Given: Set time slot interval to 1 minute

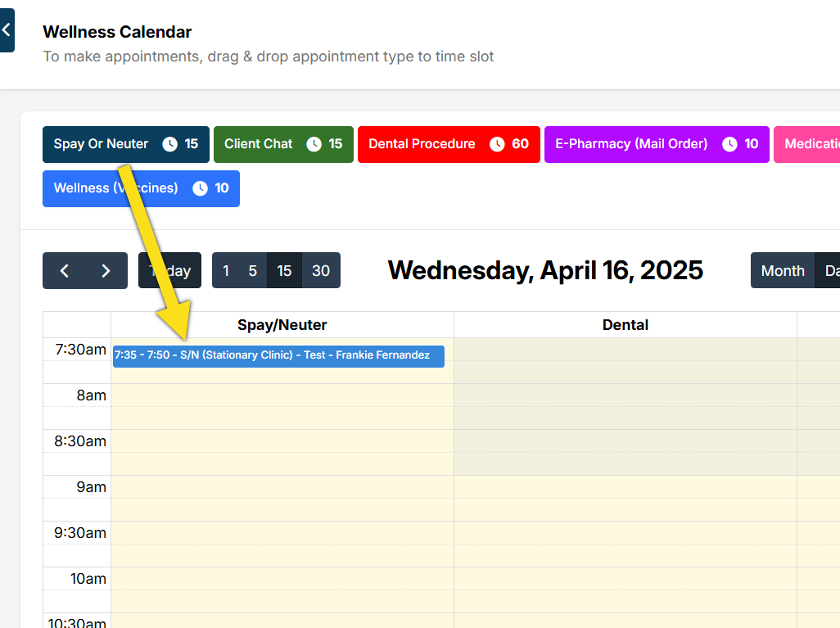Looking at the screenshot, I should click(x=226, y=271).
